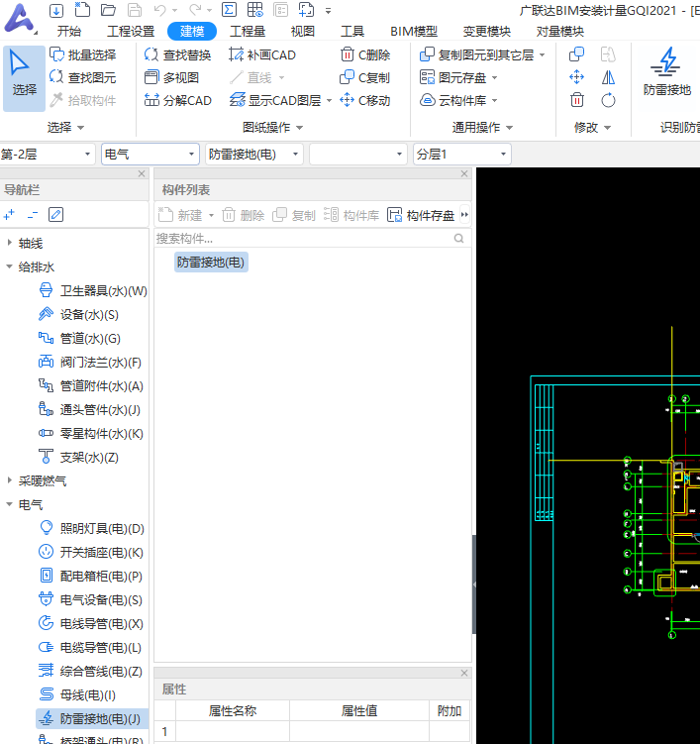The width and height of the screenshot is (700, 744).
Task: Click 查找图元 tool
Action: point(83,77)
